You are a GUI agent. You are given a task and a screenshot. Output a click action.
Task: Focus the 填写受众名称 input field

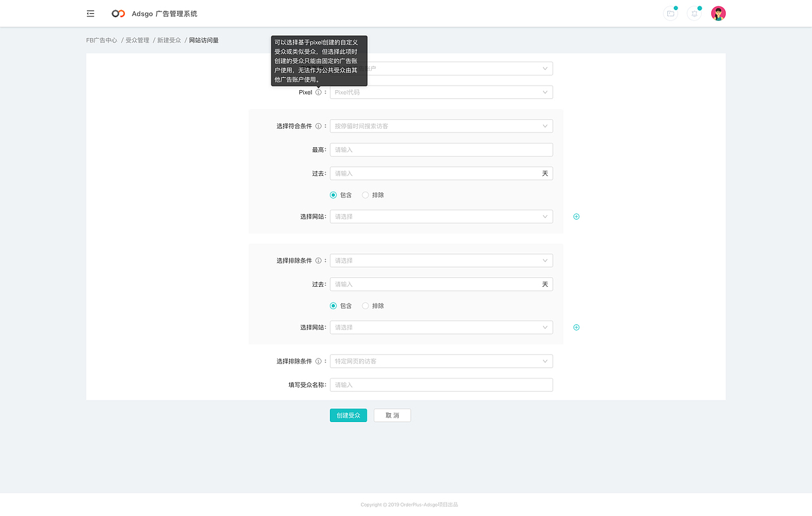[442, 385]
